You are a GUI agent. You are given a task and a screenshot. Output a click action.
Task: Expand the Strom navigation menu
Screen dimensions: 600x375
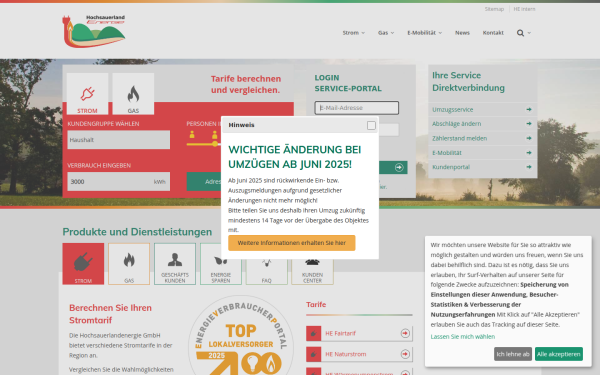(354, 33)
